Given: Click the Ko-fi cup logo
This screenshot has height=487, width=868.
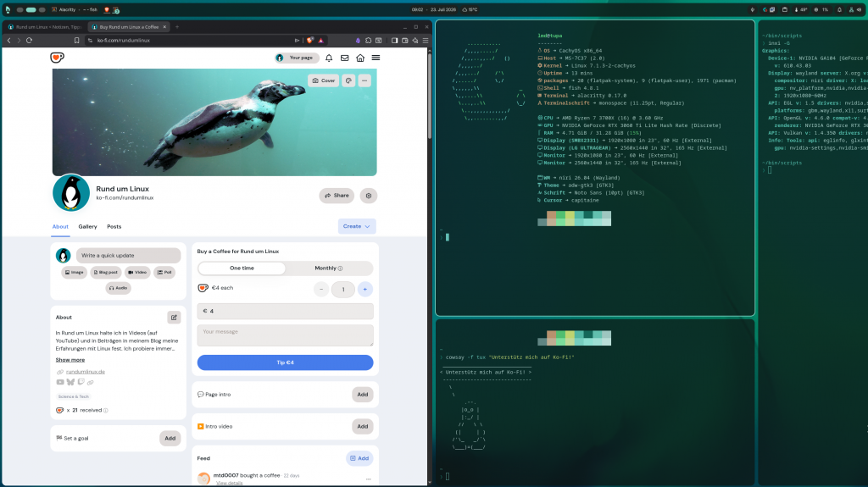Looking at the screenshot, I should click(57, 58).
